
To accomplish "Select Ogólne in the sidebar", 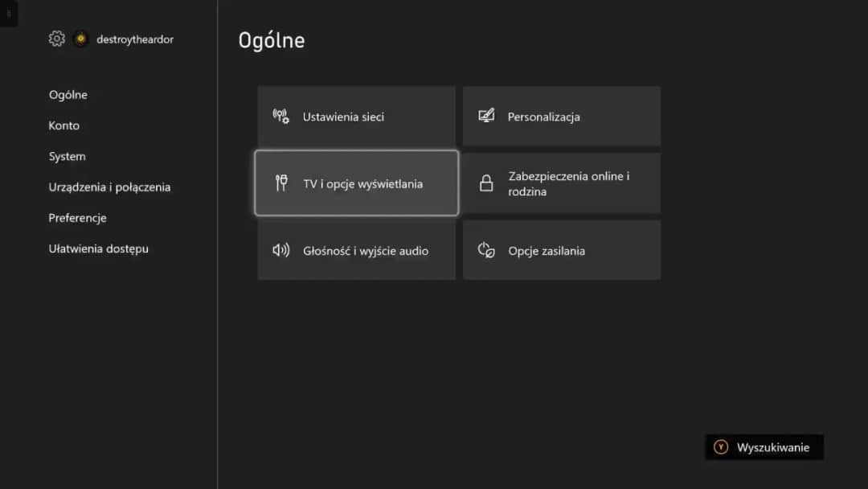I will click(68, 95).
